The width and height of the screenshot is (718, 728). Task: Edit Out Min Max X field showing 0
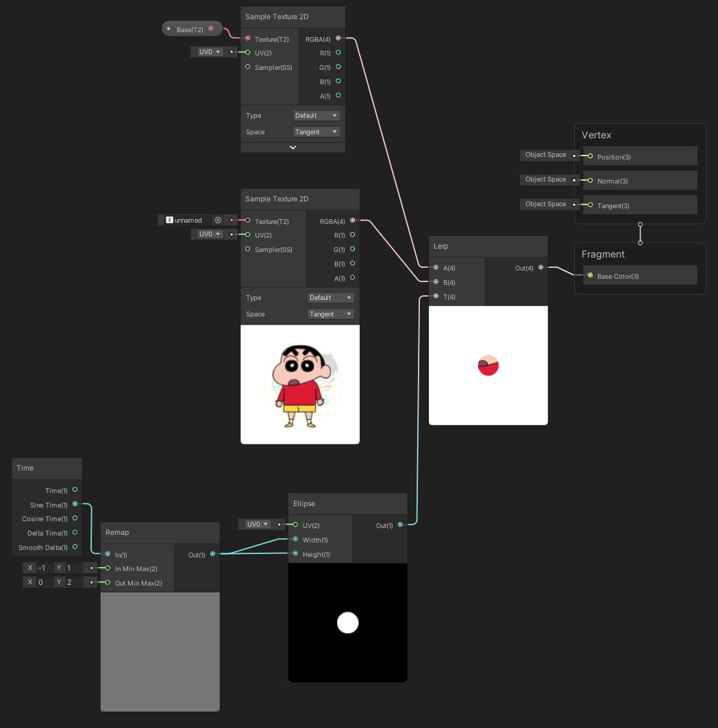45,582
